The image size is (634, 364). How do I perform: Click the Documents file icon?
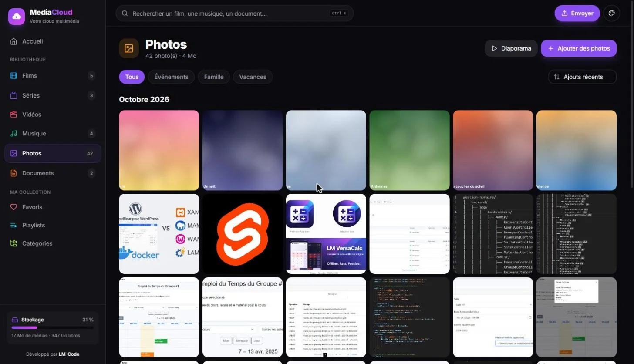click(14, 173)
